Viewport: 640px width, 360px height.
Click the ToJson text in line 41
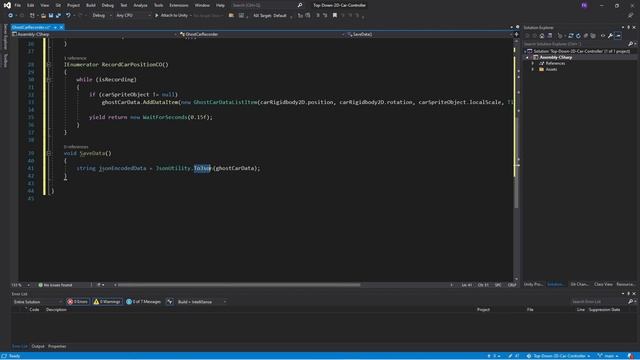(x=202, y=168)
